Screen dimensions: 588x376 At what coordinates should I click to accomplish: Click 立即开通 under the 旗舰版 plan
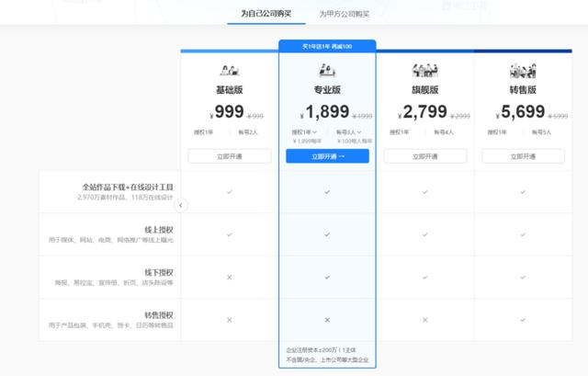click(424, 156)
